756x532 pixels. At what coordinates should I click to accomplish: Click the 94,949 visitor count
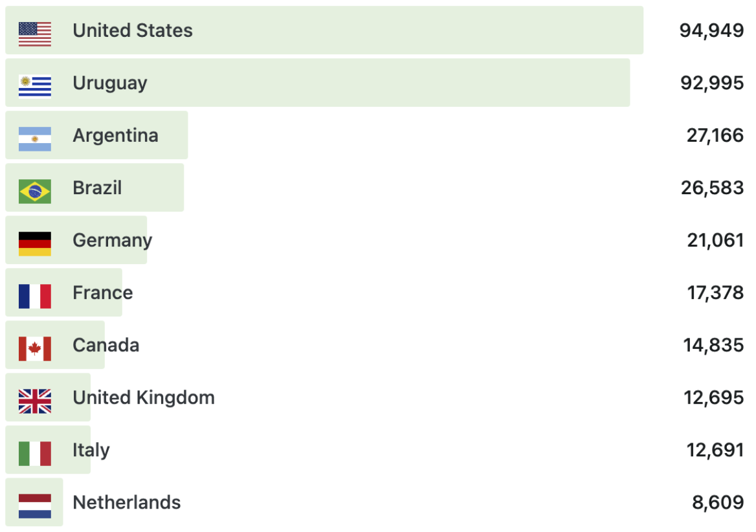point(711,31)
